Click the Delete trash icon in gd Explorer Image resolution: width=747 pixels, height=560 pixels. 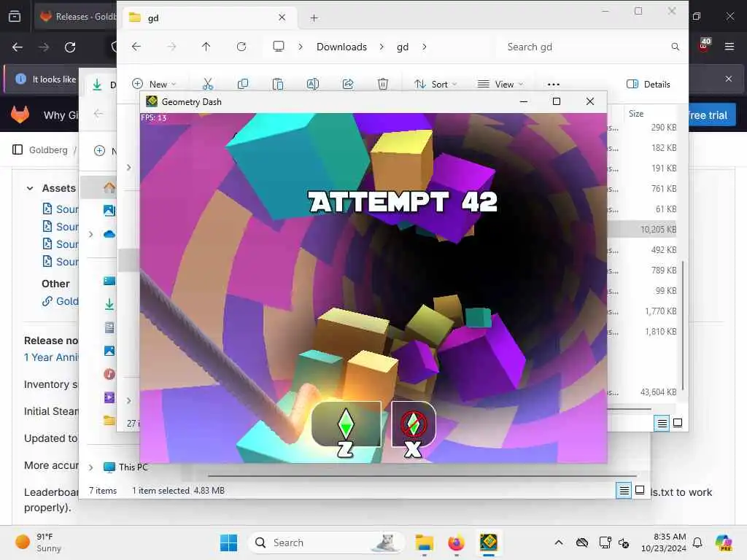(383, 85)
